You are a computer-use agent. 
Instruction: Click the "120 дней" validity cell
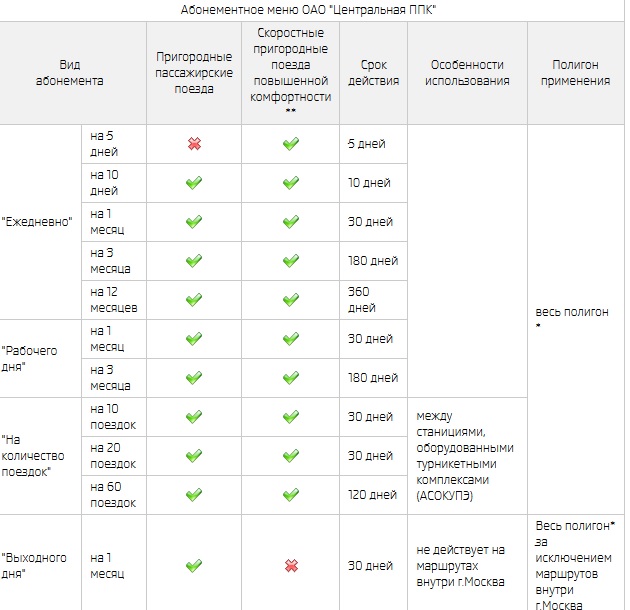(x=372, y=495)
